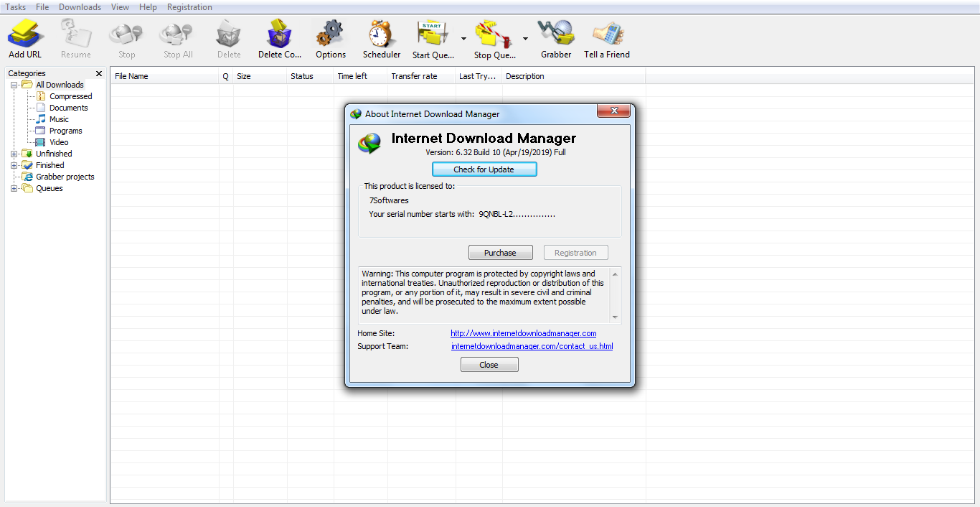Select the Unfinished category
Image resolution: width=980 pixels, height=507 pixels.
(x=54, y=154)
